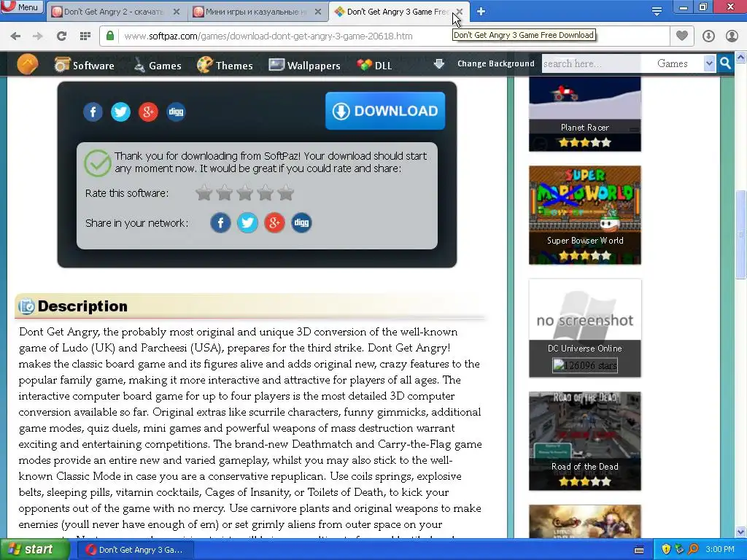
Task: Open DLL section in site nav
Action: tap(374, 65)
